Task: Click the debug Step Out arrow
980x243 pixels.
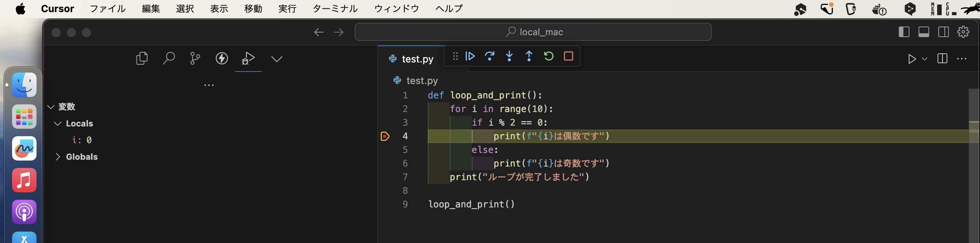Action: coord(529,56)
